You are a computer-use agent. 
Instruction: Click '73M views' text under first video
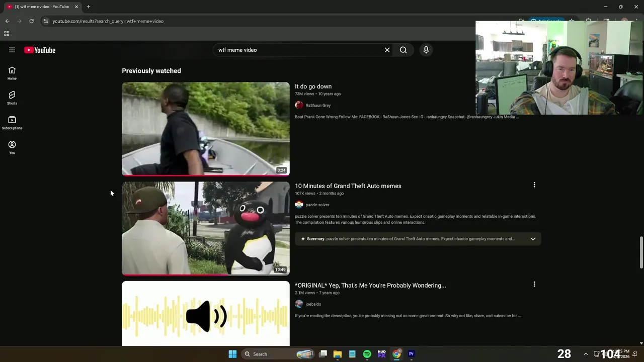[304, 94]
